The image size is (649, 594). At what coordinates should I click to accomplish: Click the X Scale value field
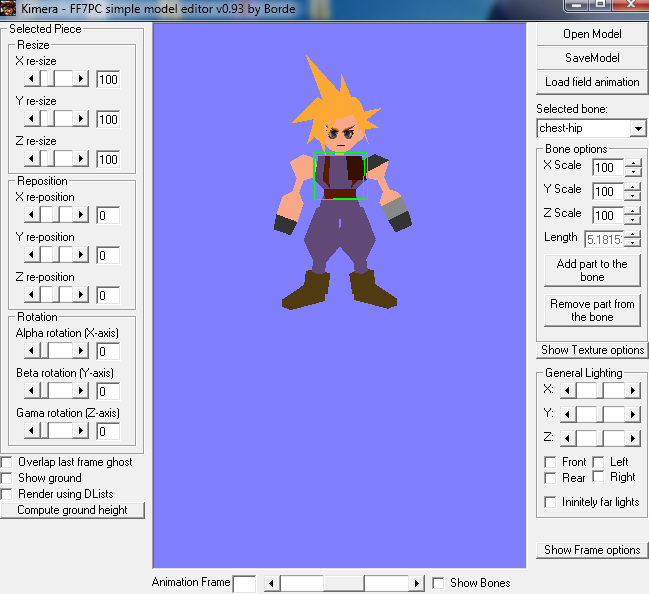[607, 167]
